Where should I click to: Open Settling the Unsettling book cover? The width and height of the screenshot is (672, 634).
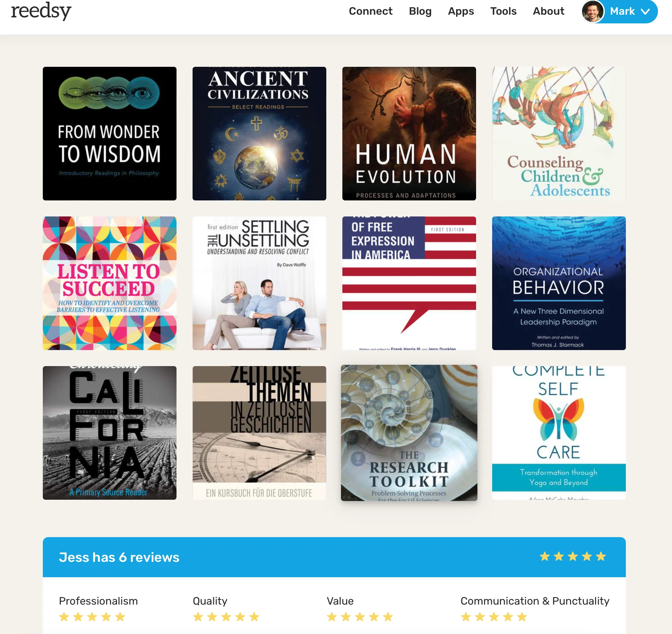pyautogui.click(x=259, y=283)
